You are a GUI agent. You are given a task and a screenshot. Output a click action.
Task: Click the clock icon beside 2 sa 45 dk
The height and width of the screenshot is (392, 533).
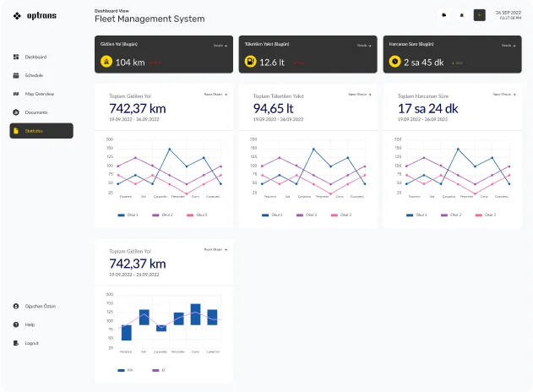[x=394, y=62]
